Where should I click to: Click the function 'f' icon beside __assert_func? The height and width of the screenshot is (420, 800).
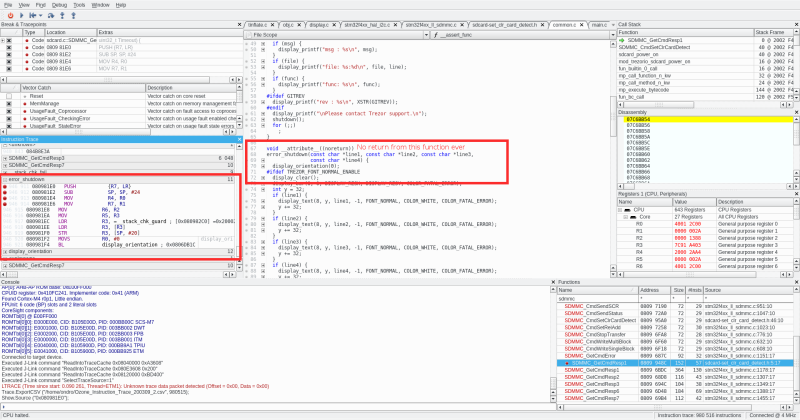(x=435, y=35)
